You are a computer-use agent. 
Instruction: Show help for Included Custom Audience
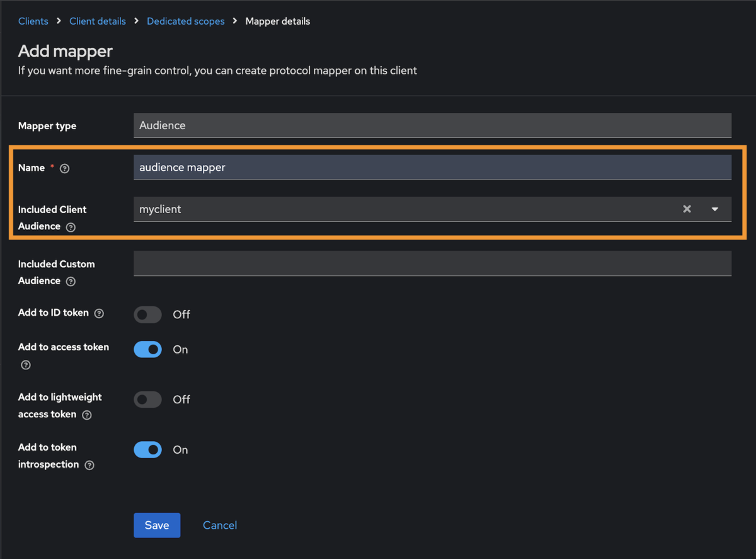click(x=71, y=282)
